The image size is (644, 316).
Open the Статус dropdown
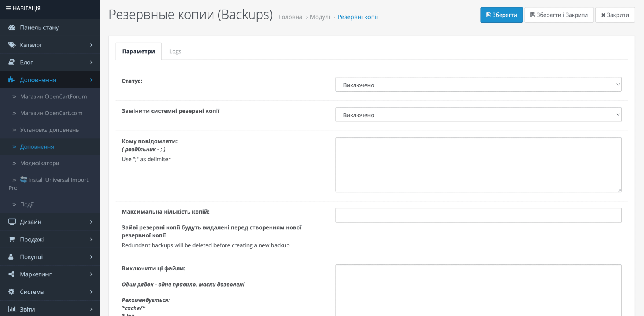(479, 85)
